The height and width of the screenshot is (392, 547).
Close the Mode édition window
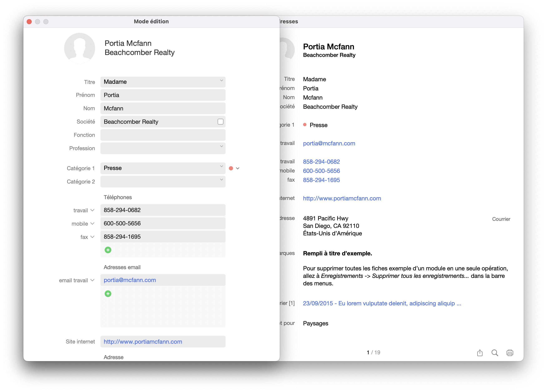(x=29, y=22)
